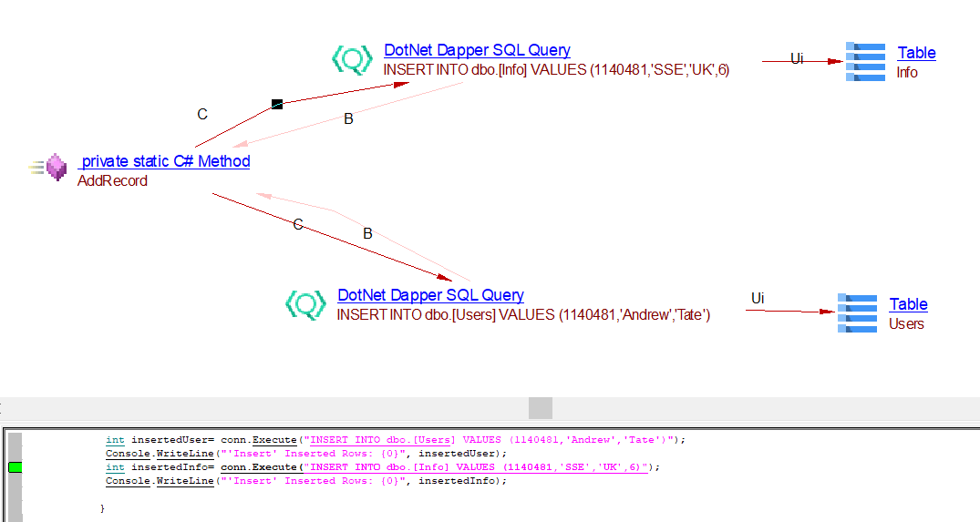Open the DotNet Dapper SQL Query link for dbo.[Info]

pos(477,51)
